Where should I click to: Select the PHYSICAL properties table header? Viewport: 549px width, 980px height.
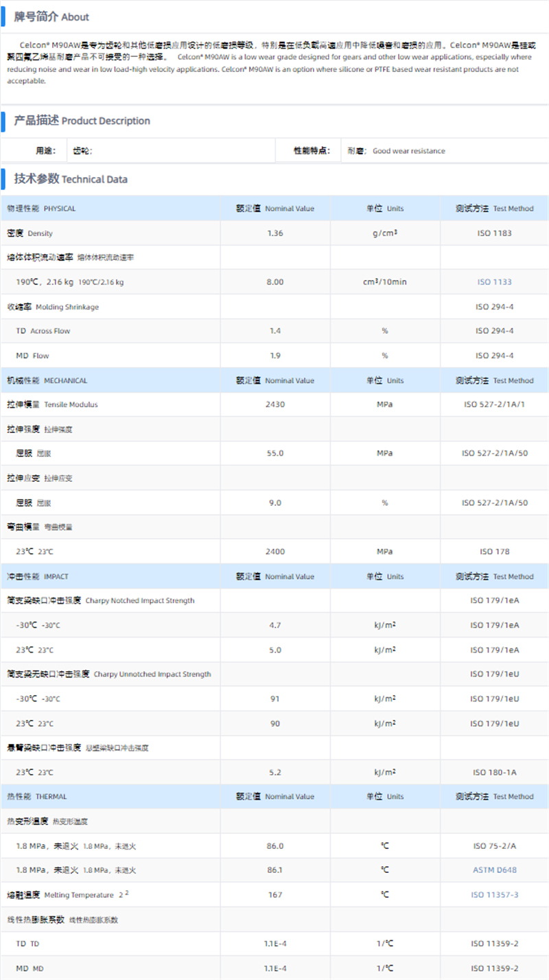[x=41, y=209]
